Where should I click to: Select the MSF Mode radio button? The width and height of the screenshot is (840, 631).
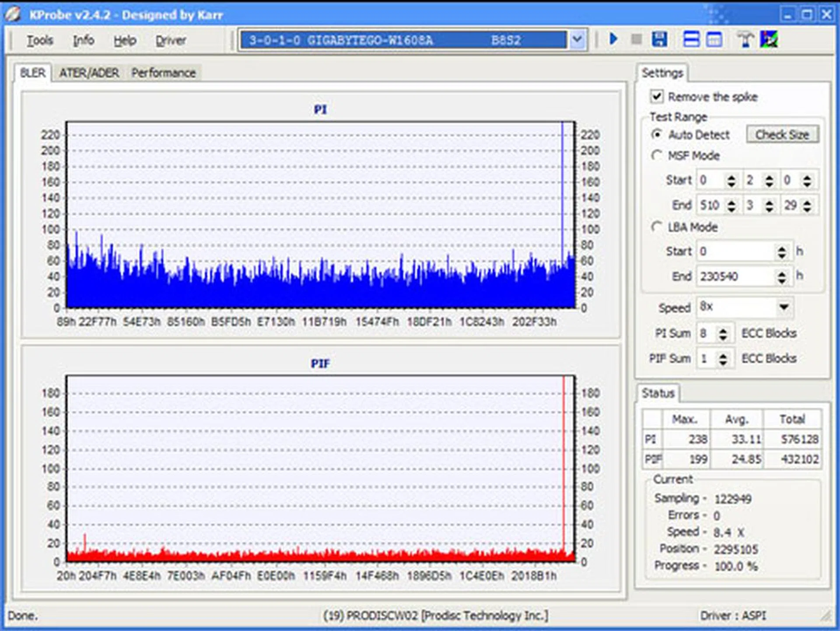tap(656, 155)
